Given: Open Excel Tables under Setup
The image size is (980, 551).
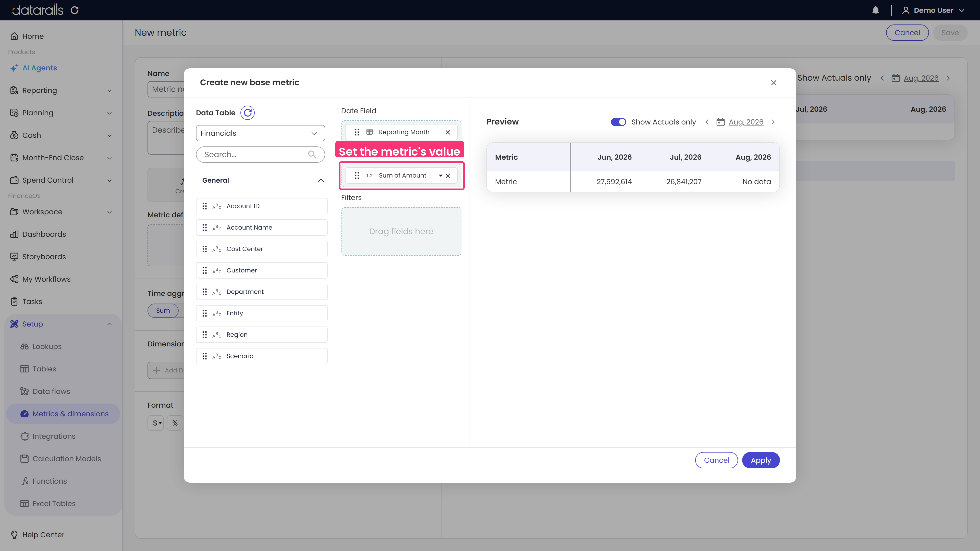Looking at the screenshot, I should [x=54, y=504].
